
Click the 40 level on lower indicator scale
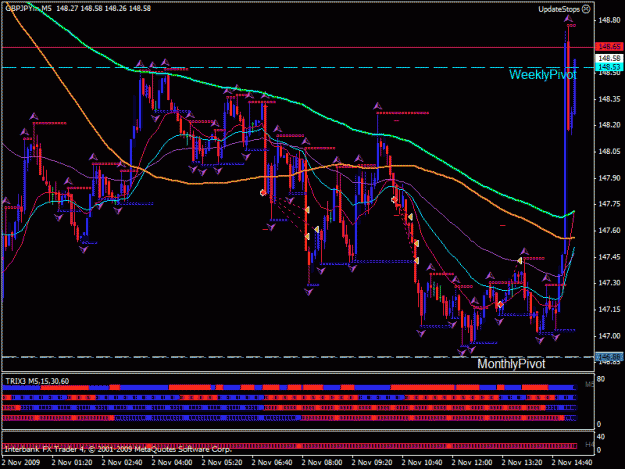[x=601, y=437]
